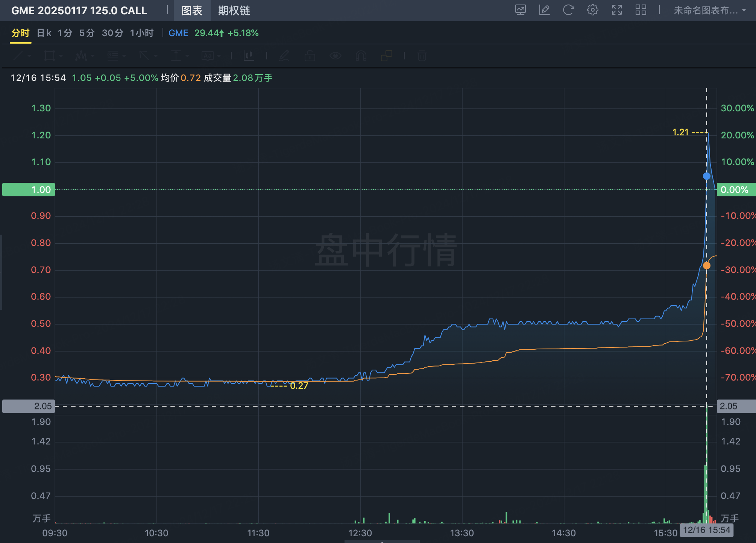Click the chart drawing edit icon
Screen dimensions: 756x543
[544, 10]
